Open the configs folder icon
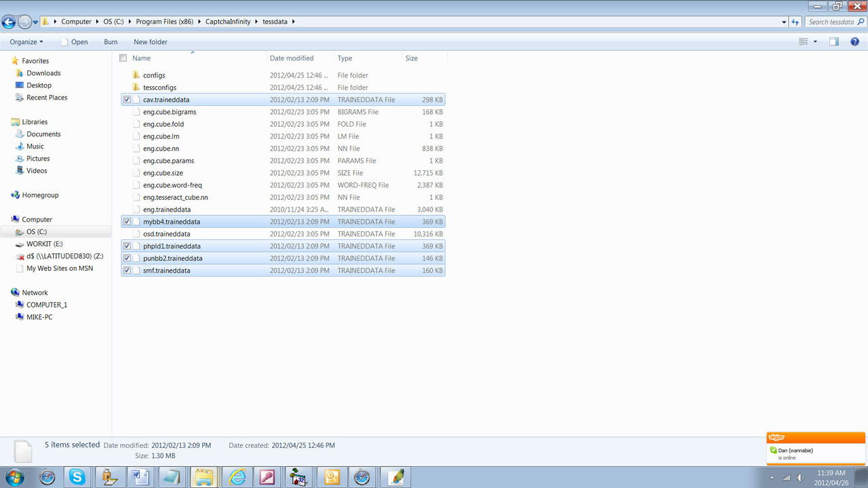The image size is (868, 488). [136, 75]
